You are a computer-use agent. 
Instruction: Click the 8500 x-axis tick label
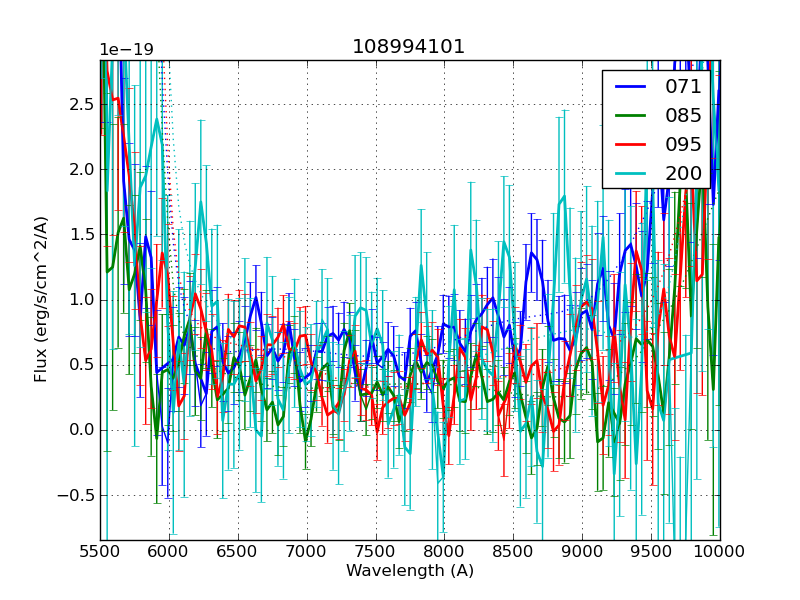pos(514,551)
